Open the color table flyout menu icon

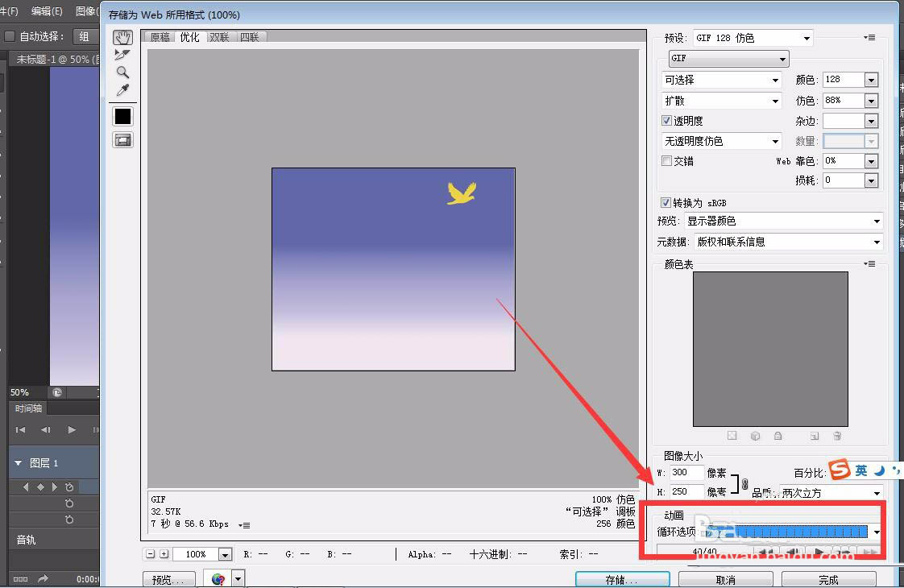tap(870, 264)
